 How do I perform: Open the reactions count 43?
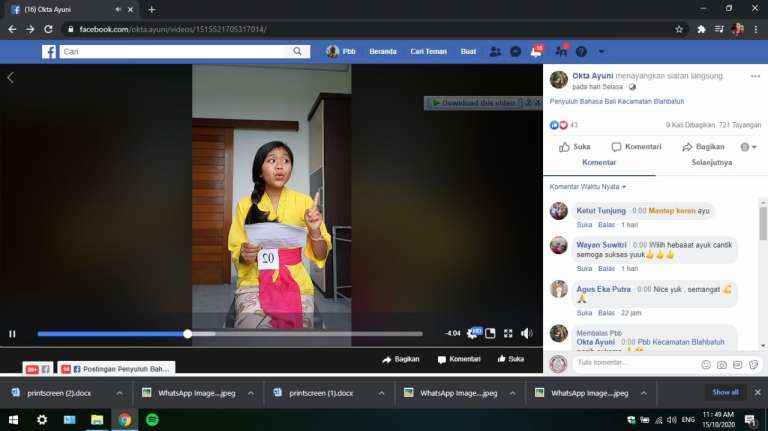(574, 125)
